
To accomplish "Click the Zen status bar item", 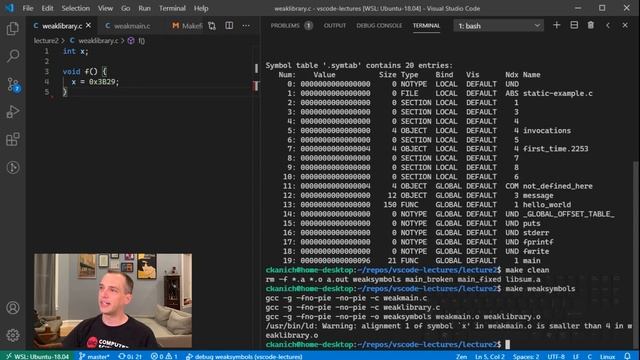I will tap(461, 356).
